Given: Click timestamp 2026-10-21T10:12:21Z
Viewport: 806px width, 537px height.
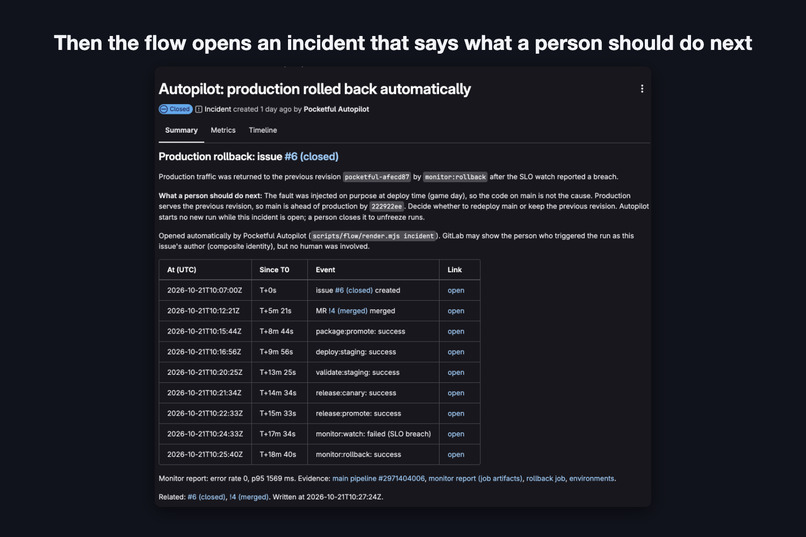Looking at the screenshot, I should [x=203, y=311].
